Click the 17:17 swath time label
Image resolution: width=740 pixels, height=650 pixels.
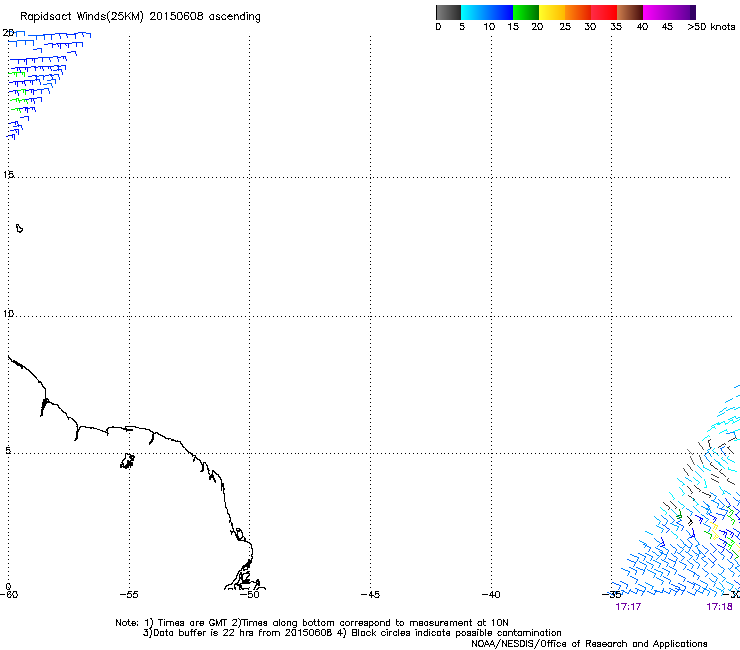pyautogui.click(x=628, y=607)
